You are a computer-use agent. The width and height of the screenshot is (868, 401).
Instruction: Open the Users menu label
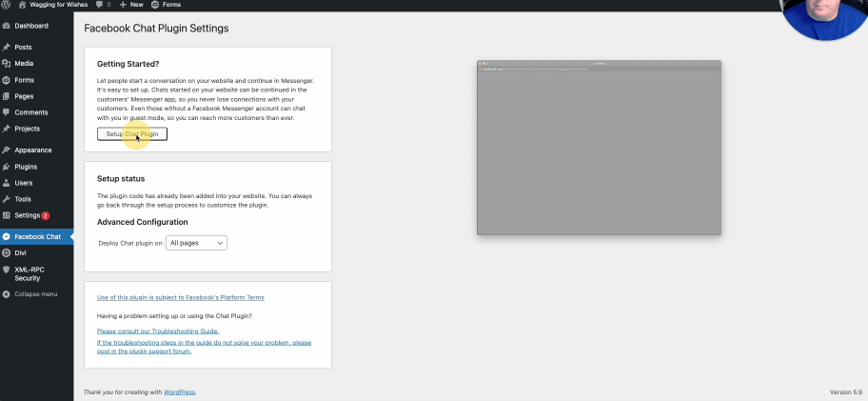(x=23, y=183)
